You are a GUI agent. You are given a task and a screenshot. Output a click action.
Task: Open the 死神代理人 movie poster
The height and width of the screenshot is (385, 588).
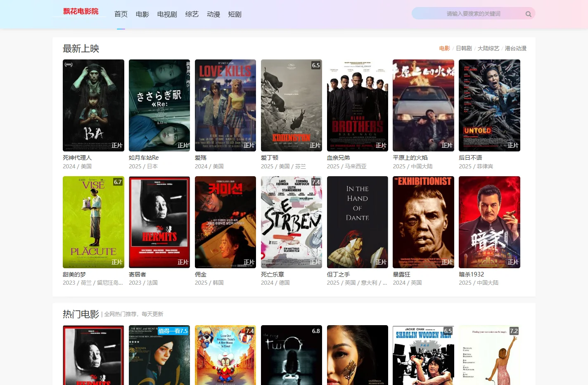pyautogui.click(x=93, y=105)
